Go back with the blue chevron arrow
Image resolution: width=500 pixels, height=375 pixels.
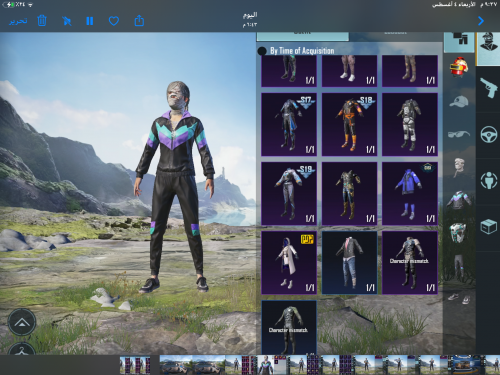481,21
